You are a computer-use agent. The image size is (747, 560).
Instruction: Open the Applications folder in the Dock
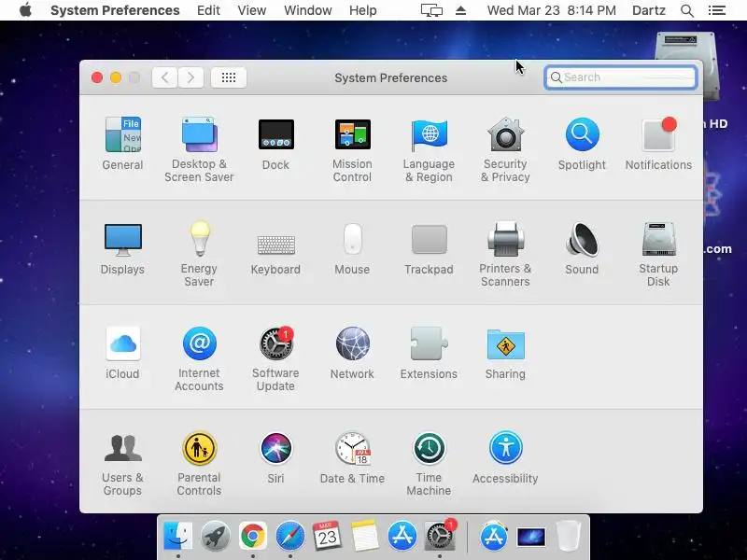pyautogui.click(x=494, y=536)
